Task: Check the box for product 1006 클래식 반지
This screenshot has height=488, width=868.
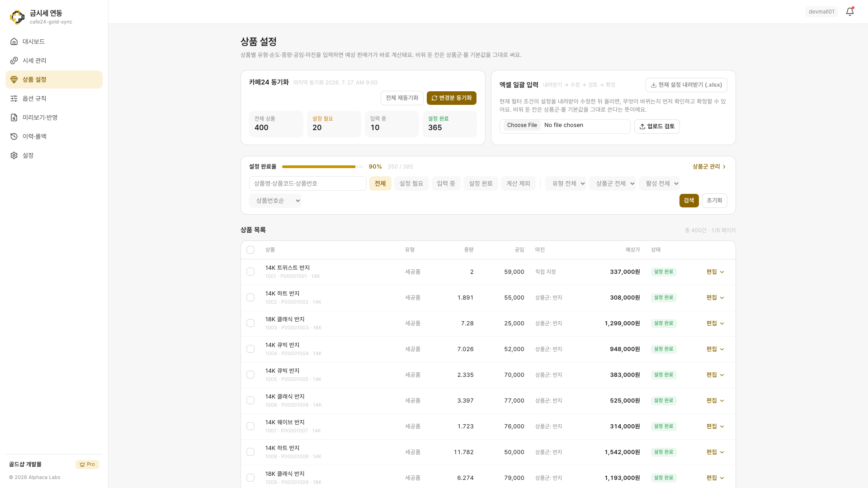Action: [x=250, y=400]
